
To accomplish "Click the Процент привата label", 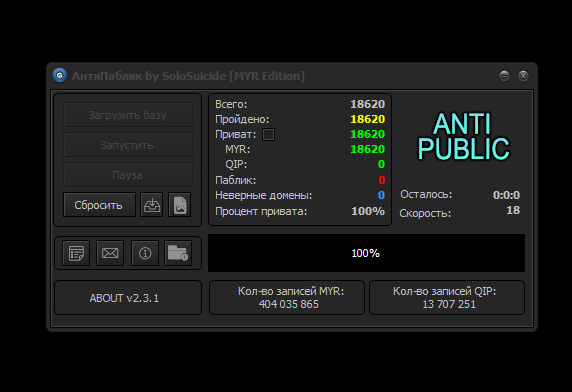I will (x=261, y=211).
